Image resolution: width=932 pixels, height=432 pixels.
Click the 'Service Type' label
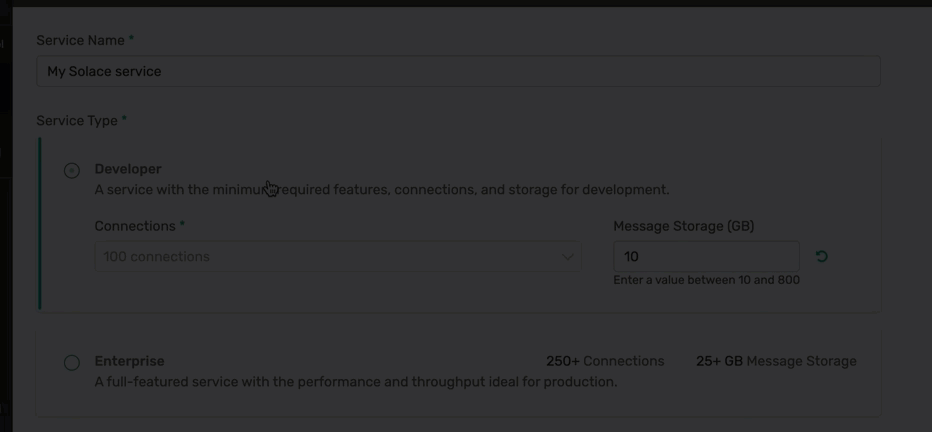click(76, 121)
